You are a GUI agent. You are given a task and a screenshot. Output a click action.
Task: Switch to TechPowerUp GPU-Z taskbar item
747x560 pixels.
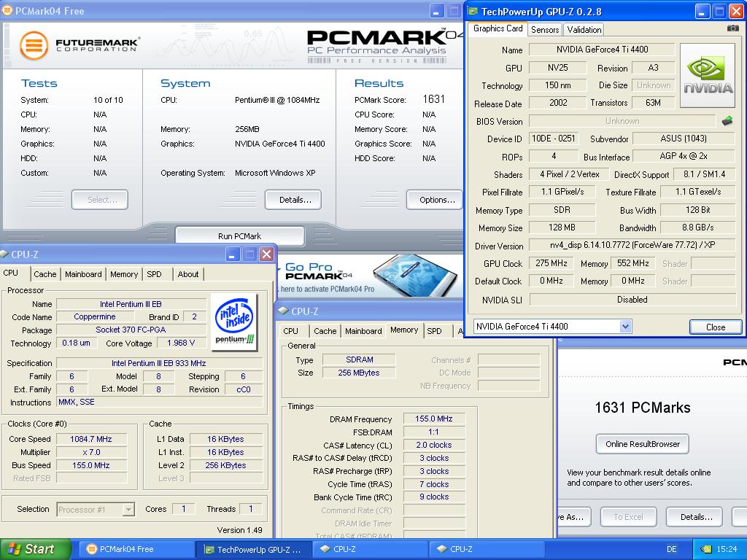click(253, 549)
